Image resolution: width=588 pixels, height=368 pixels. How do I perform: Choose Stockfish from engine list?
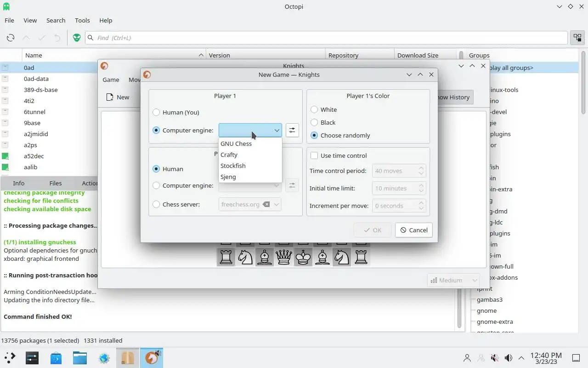tap(250, 166)
